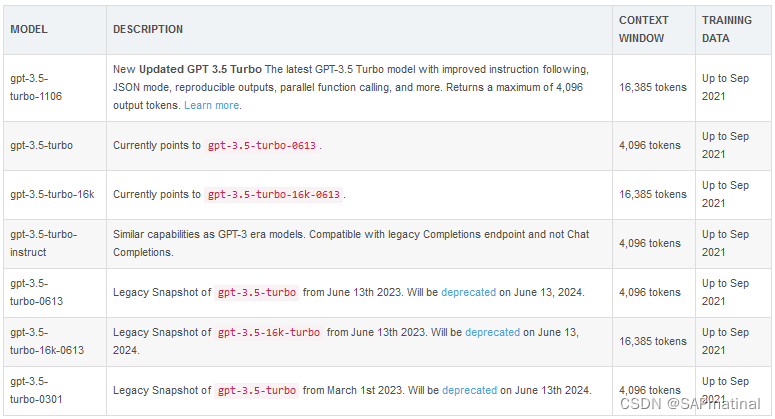
Task: Click description starting Similar capabilities as GPT-3
Action: click(x=351, y=243)
